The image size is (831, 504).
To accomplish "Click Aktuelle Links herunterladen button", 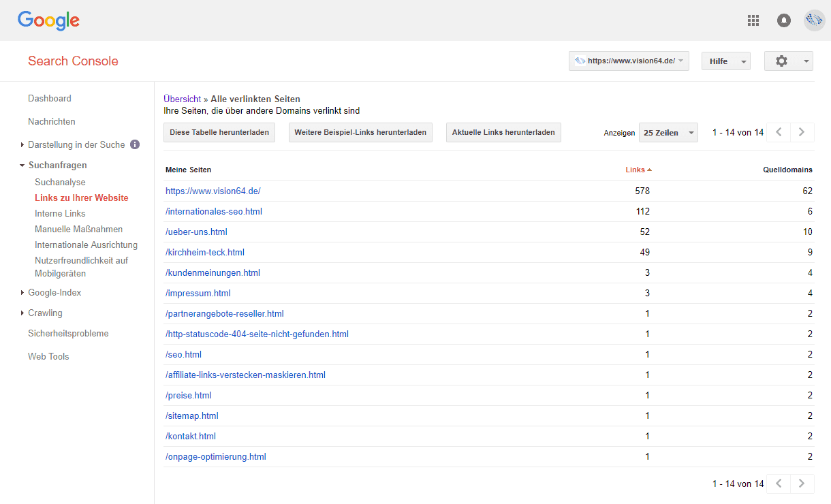I will point(503,132).
